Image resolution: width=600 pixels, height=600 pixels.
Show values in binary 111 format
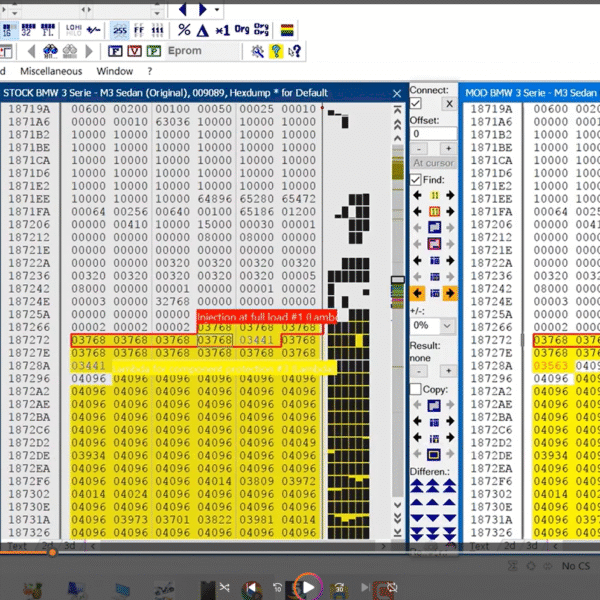click(x=157, y=30)
